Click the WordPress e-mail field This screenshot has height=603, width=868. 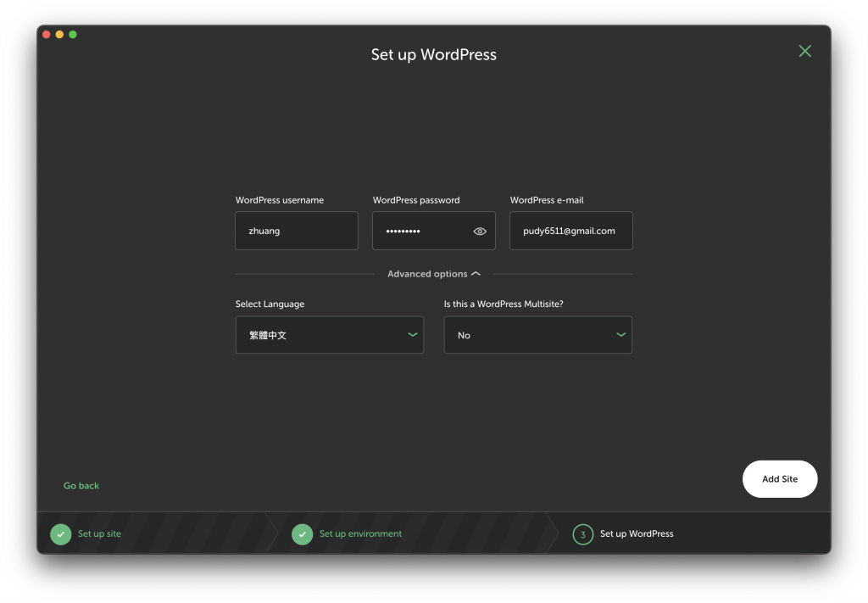pyautogui.click(x=570, y=231)
